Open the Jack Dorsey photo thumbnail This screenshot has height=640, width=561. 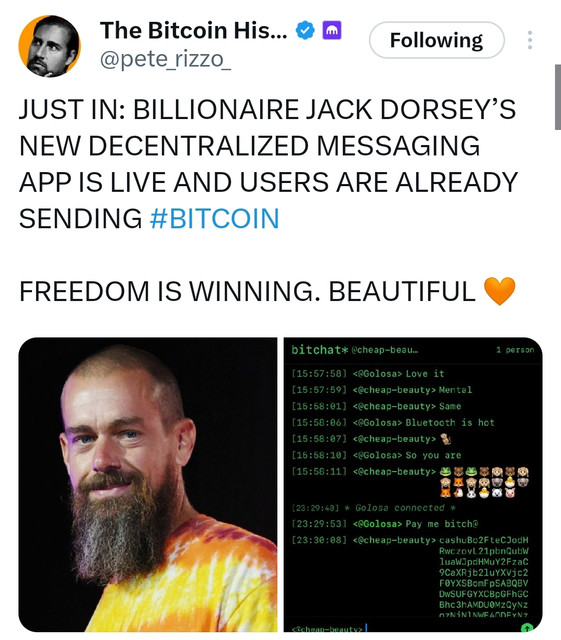[x=148, y=484]
